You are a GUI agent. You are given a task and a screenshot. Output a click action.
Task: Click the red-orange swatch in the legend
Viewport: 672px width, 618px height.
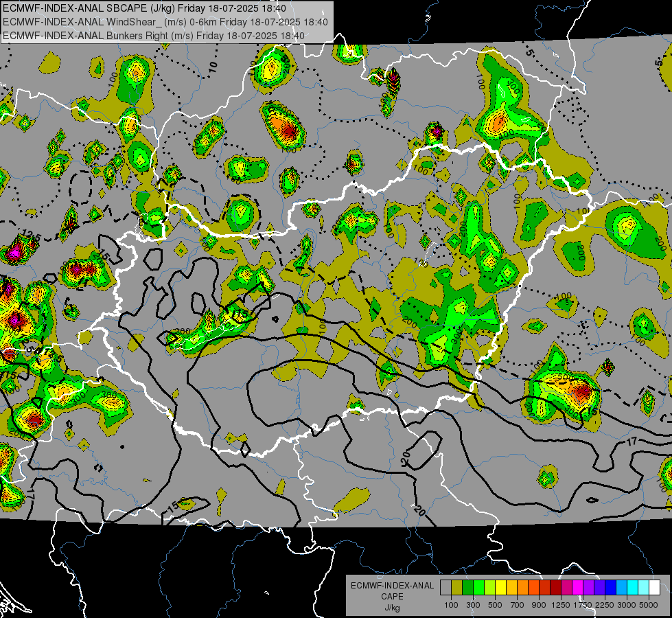pyautogui.click(x=533, y=588)
